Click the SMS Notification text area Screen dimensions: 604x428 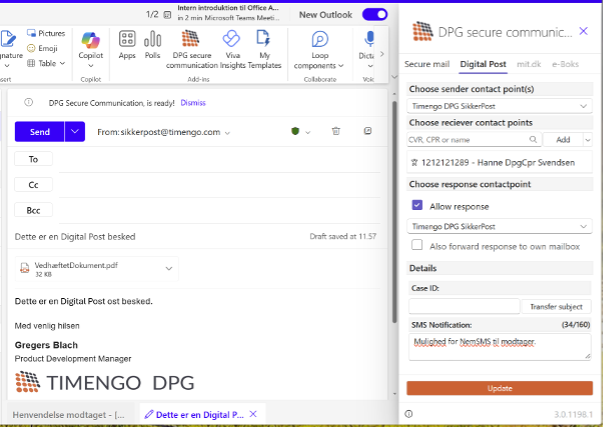tap(500, 347)
